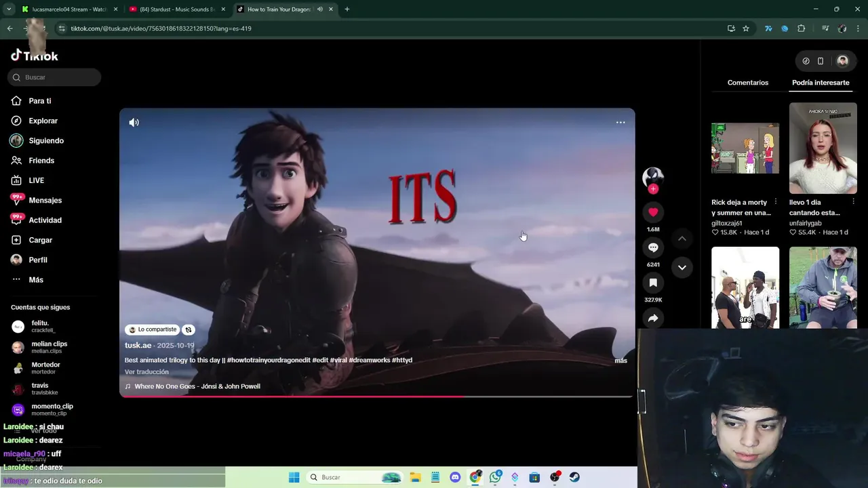Undo repost using the repost icon

pyautogui.click(x=189, y=330)
